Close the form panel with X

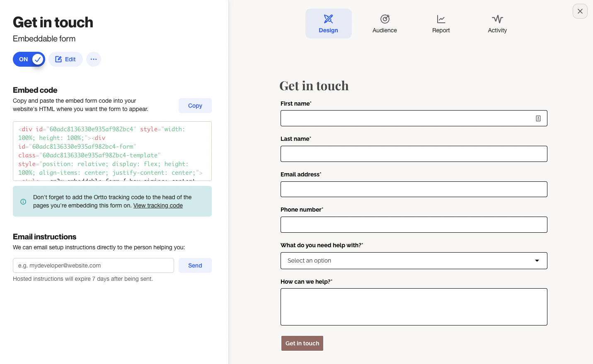click(x=580, y=11)
